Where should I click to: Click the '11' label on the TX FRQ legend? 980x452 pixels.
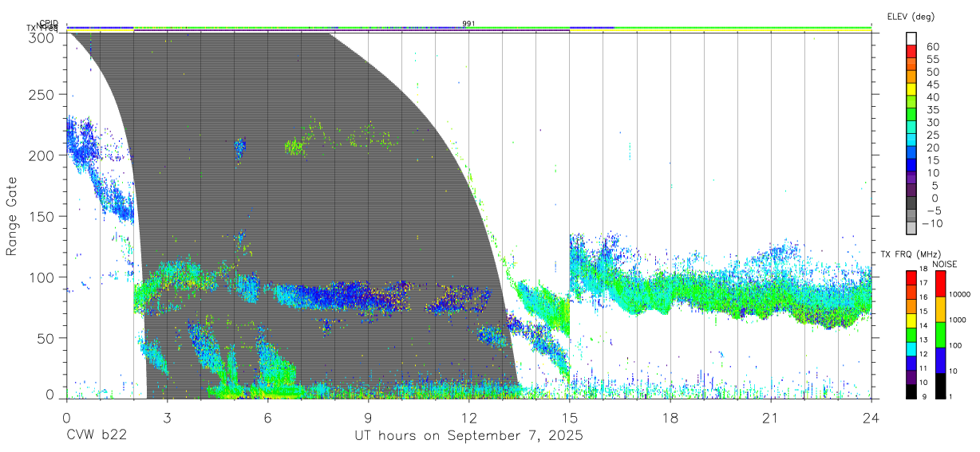(x=923, y=368)
